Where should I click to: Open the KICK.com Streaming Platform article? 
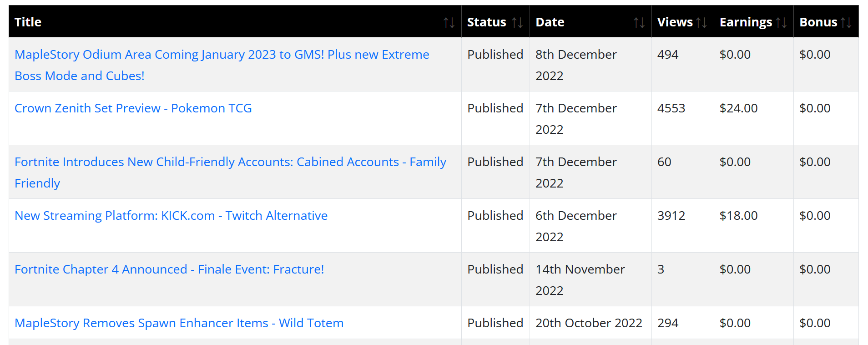pyautogui.click(x=171, y=216)
